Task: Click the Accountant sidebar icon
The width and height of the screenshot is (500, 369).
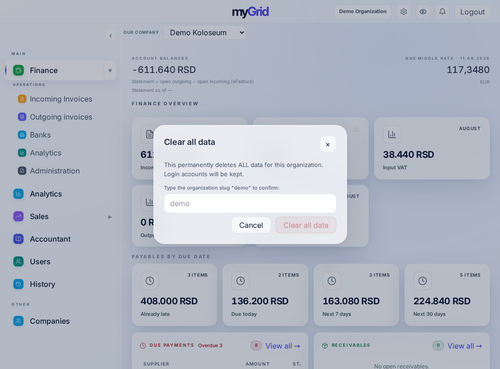Action: tap(18, 239)
